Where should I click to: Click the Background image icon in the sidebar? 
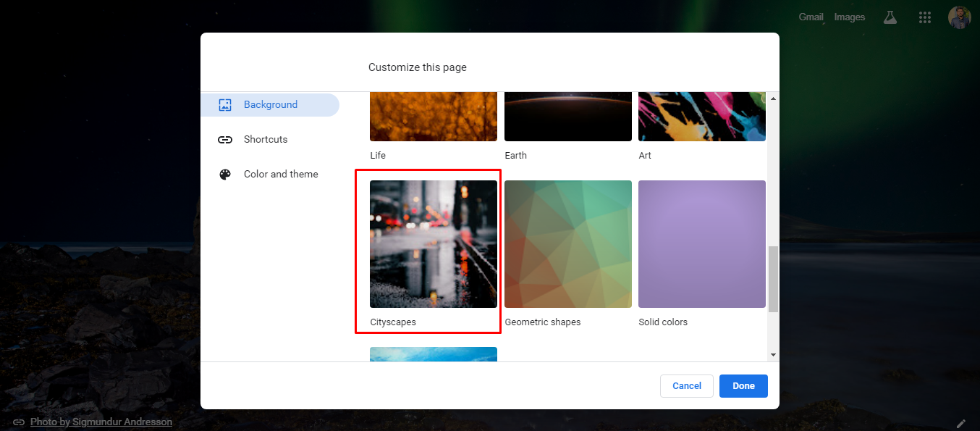225,105
